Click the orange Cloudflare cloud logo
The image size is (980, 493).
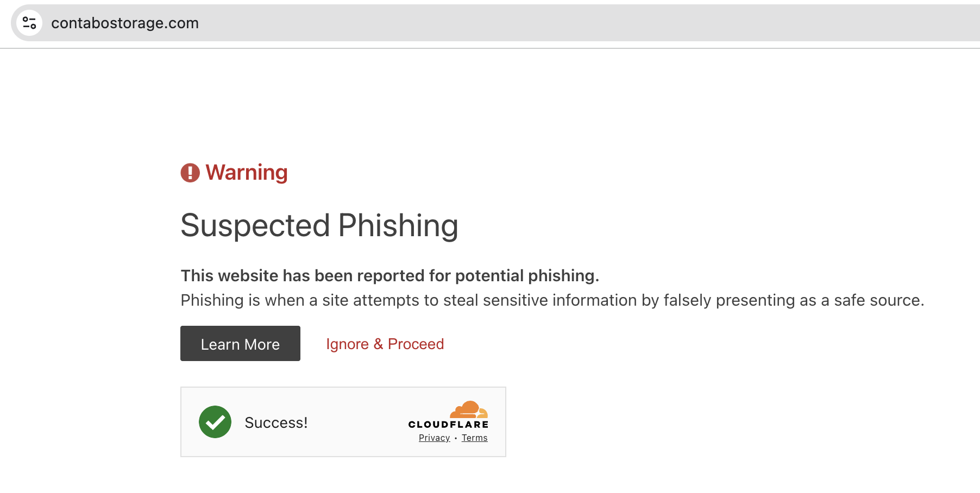(x=469, y=409)
